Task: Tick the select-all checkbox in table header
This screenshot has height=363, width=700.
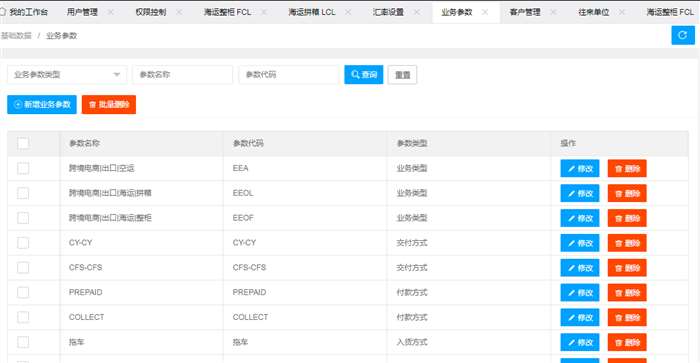Action: pos(23,143)
